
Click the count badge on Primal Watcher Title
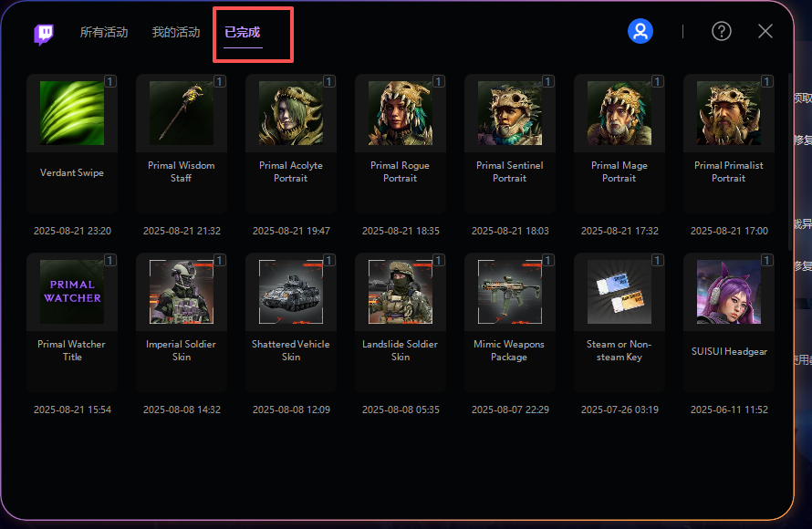coord(110,260)
